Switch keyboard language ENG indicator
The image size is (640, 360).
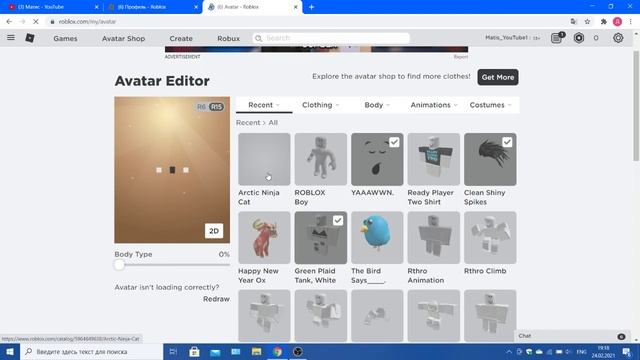581,351
